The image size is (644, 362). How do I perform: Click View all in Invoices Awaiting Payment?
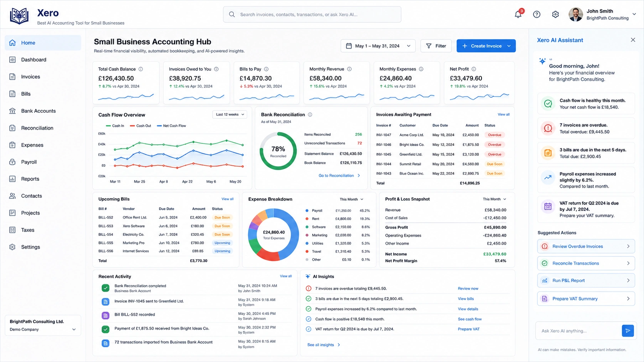[503, 115]
